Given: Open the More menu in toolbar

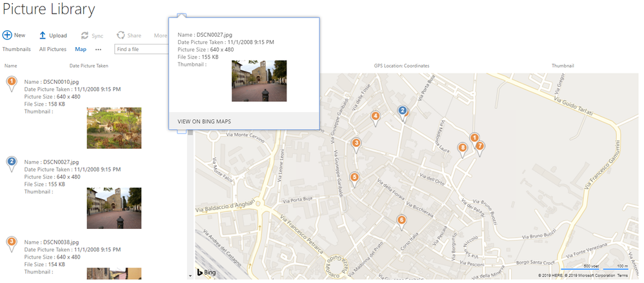Looking at the screenshot, I should [160, 35].
